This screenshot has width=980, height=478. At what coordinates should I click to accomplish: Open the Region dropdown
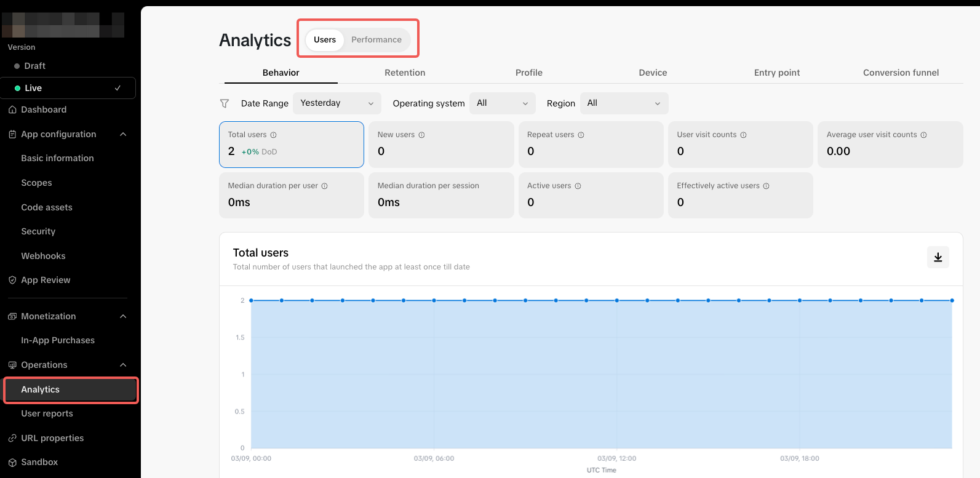tap(624, 103)
